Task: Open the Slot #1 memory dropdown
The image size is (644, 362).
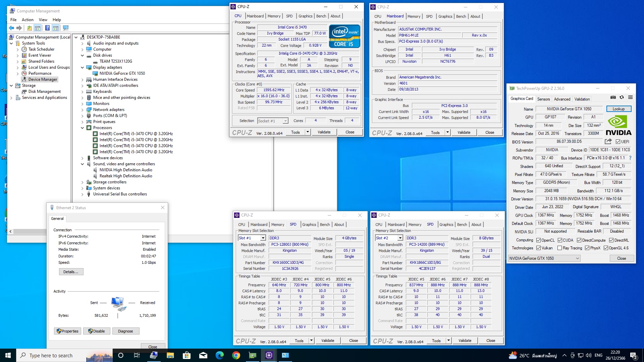Action: (263, 238)
